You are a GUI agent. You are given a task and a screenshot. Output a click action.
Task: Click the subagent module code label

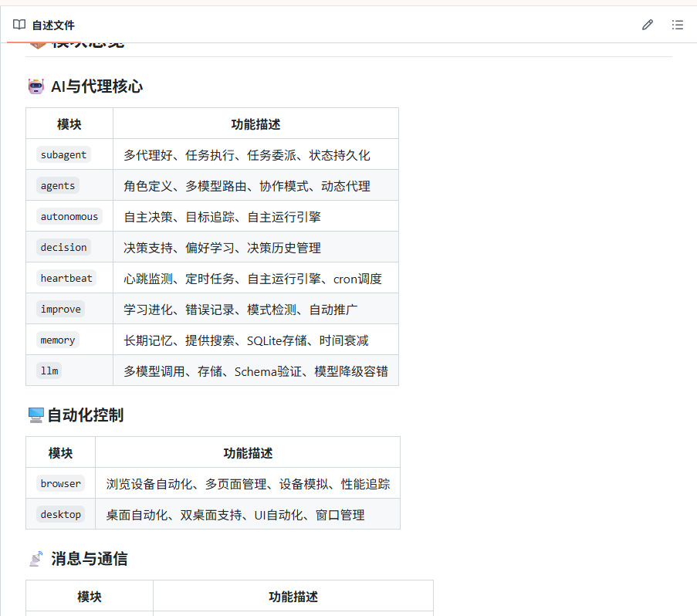64,154
